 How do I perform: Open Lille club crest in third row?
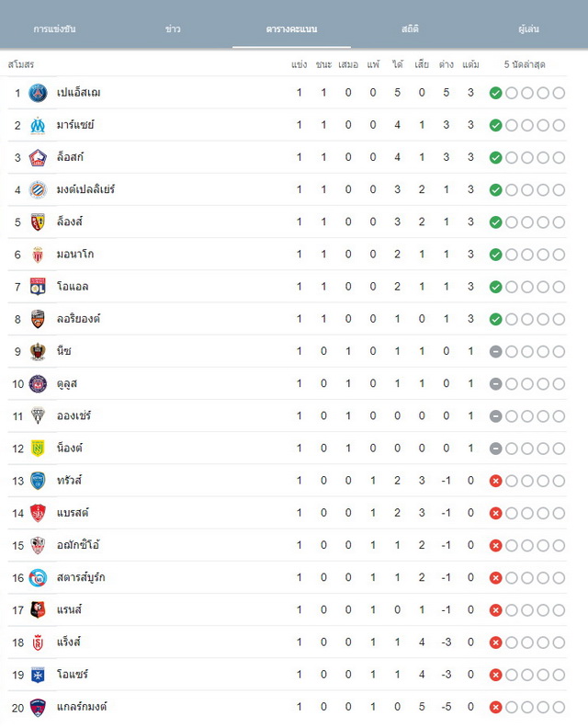(x=38, y=158)
